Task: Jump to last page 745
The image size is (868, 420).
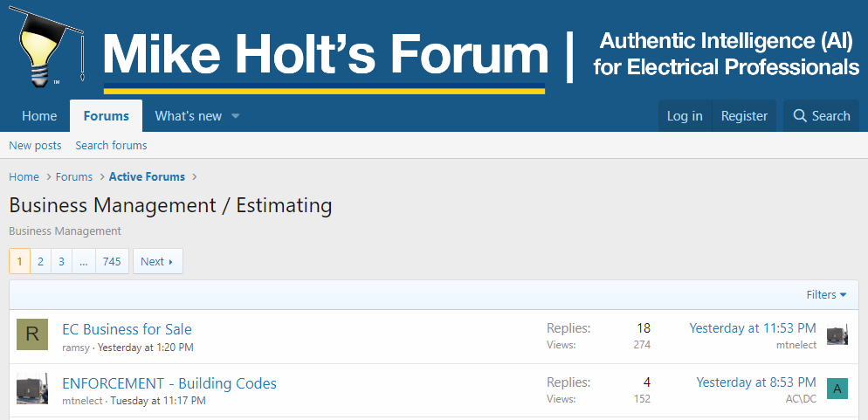Action: pos(112,261)
